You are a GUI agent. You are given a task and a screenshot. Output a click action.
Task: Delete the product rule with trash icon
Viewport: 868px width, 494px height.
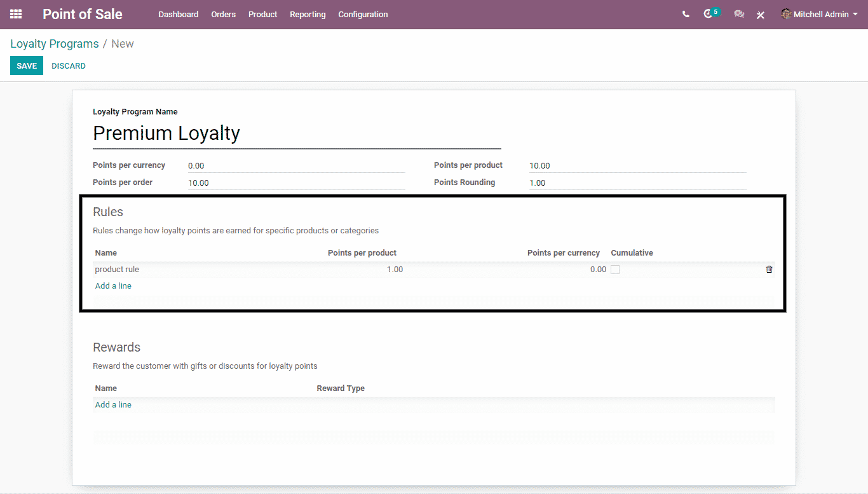(769, 270)
